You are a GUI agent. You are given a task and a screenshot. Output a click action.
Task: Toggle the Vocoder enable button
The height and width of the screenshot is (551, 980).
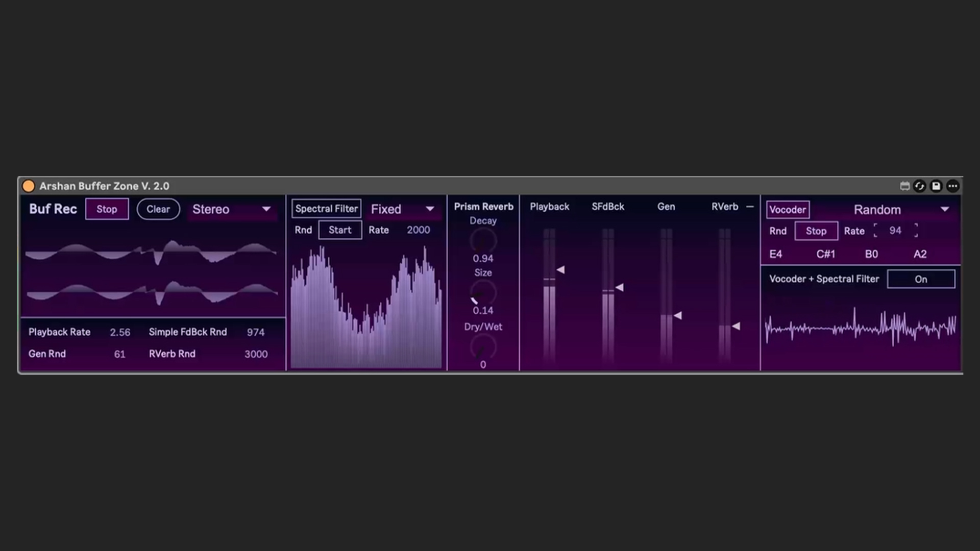tap(787, 210)
